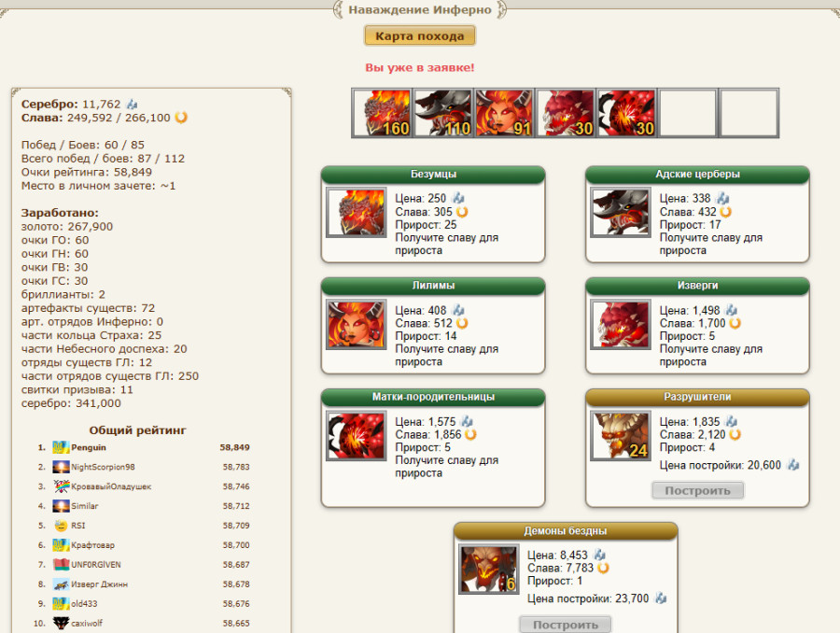Viewport: 840px width, 633px height.
Task: Select the army slot with 110 cerberi
Action: click(443, 113)
